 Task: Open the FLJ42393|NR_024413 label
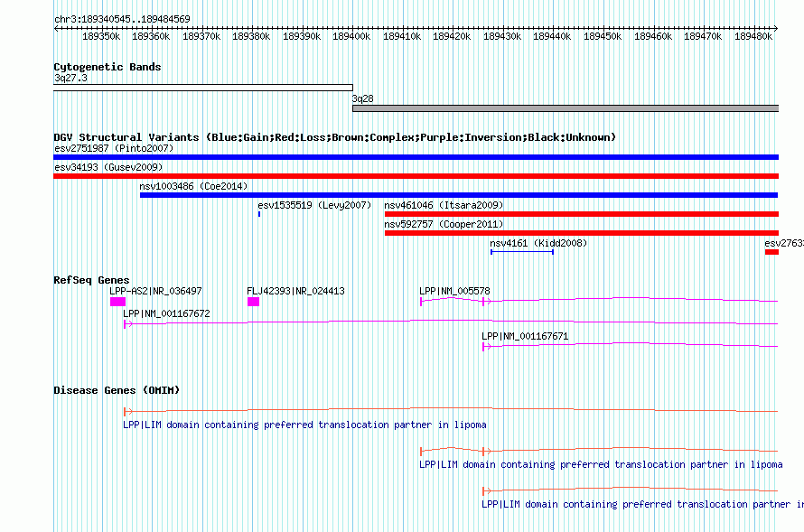click(x=296, y=291)
